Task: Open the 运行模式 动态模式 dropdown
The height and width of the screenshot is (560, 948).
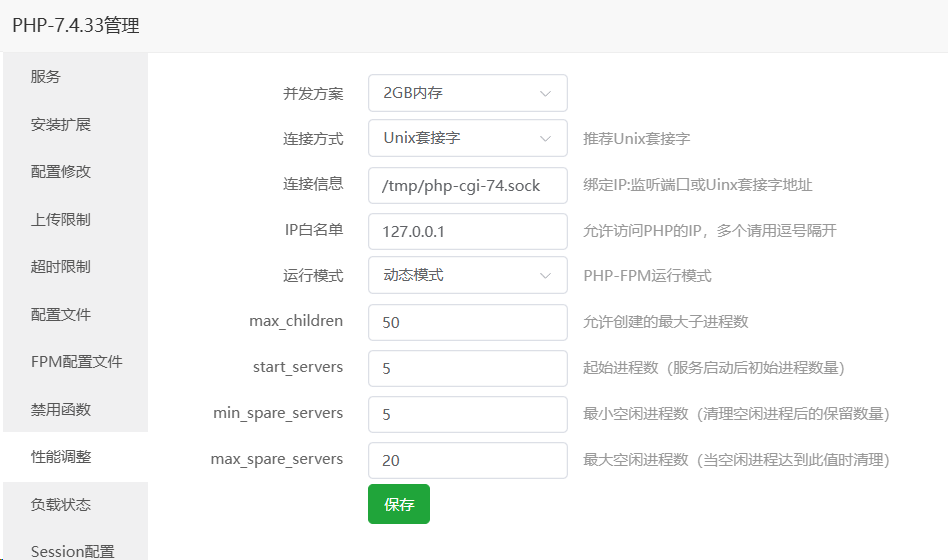Action: (467, 275)
